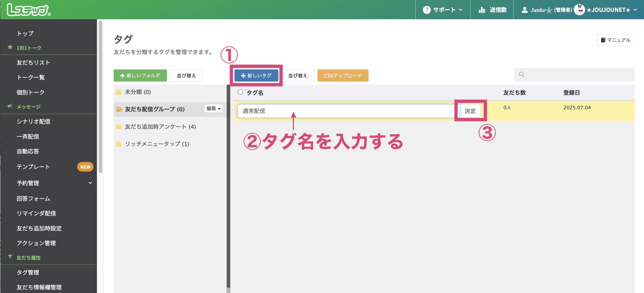
Task: Click the 友だち追加時アンケート folder icon
Action: pos(118,126)
